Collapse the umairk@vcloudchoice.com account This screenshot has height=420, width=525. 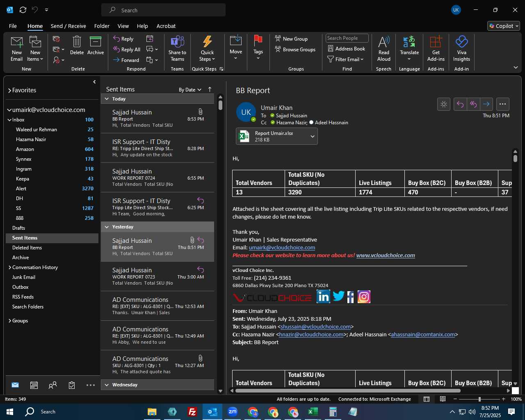click(x=9, y=110)
